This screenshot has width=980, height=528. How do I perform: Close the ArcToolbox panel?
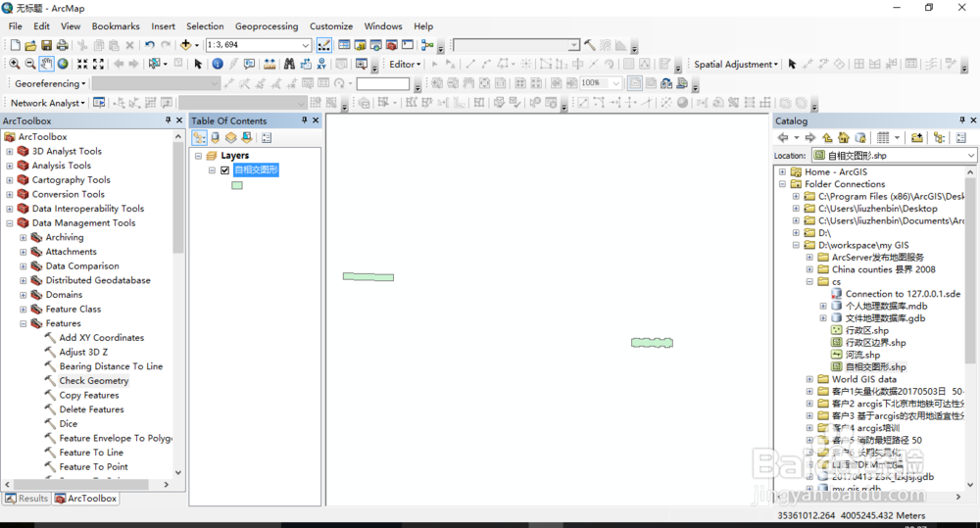click(x=179, y=120)
